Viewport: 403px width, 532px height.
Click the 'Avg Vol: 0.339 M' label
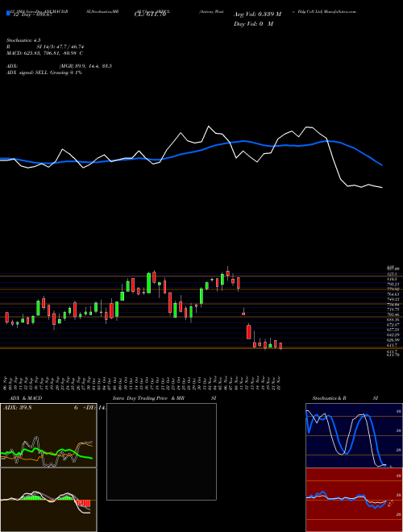tap(257, 15)
